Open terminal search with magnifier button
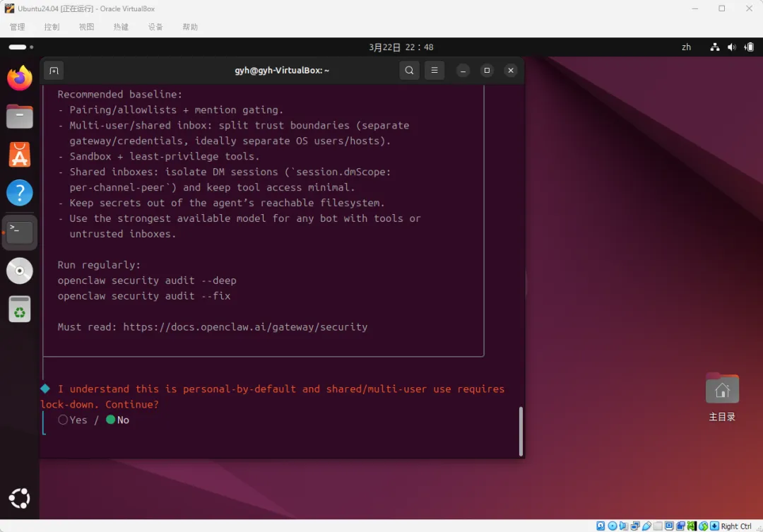Image resolution: width=763 pixels, height=532 pixels. point(409,71)
